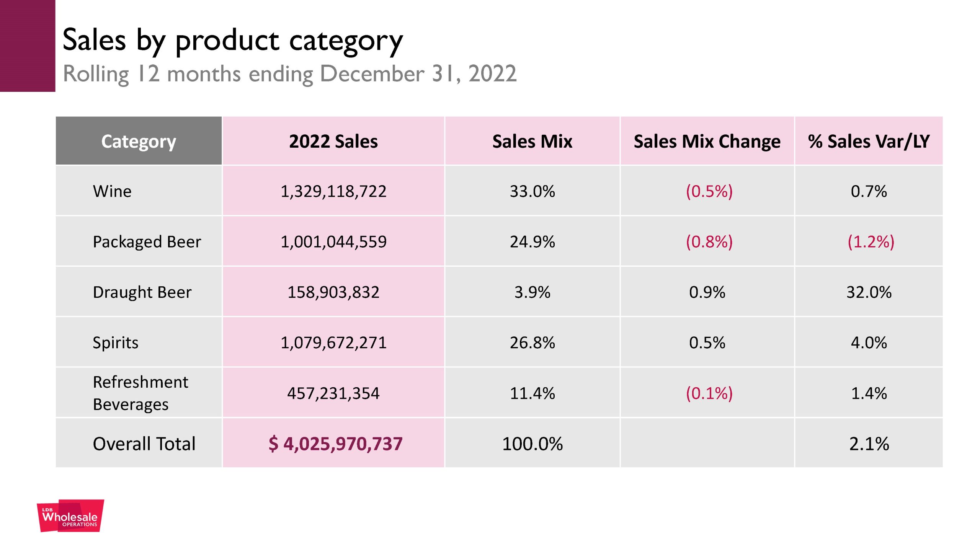Click the 'Sales Mix' column header

click(532, 141)
